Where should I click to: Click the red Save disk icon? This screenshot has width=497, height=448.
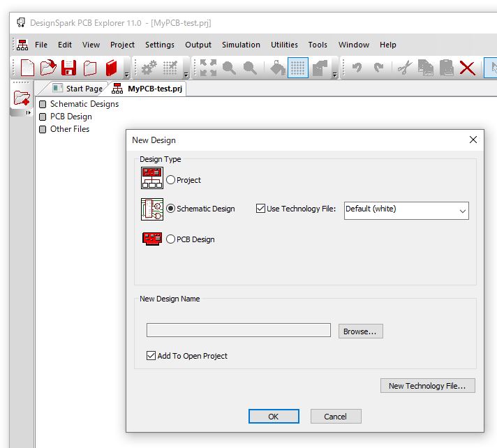click(68, 68)
